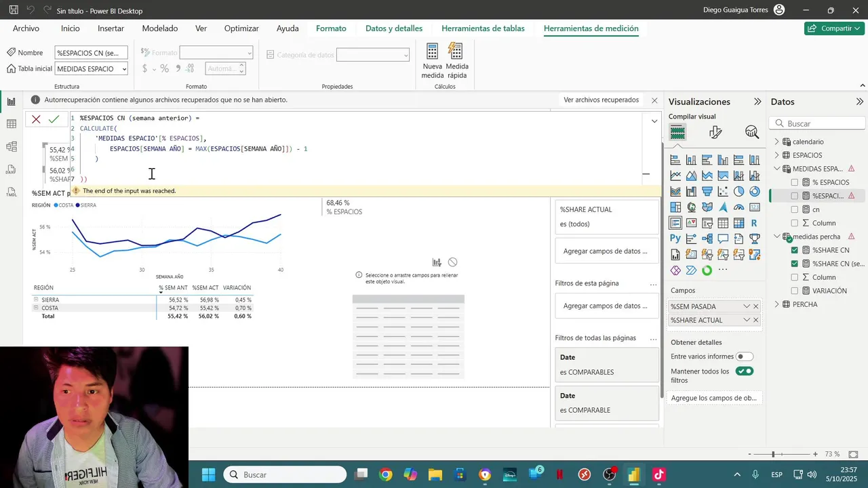Select the donut chart visual
Screen dimensions: 868x488
pyautogui.click(x=754, y=192)
